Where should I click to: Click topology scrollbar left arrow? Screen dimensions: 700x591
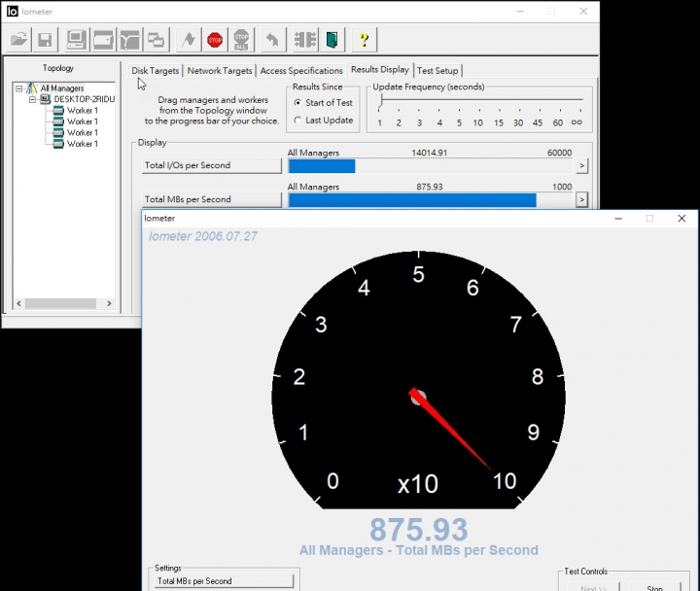click(x=18, y=303)
